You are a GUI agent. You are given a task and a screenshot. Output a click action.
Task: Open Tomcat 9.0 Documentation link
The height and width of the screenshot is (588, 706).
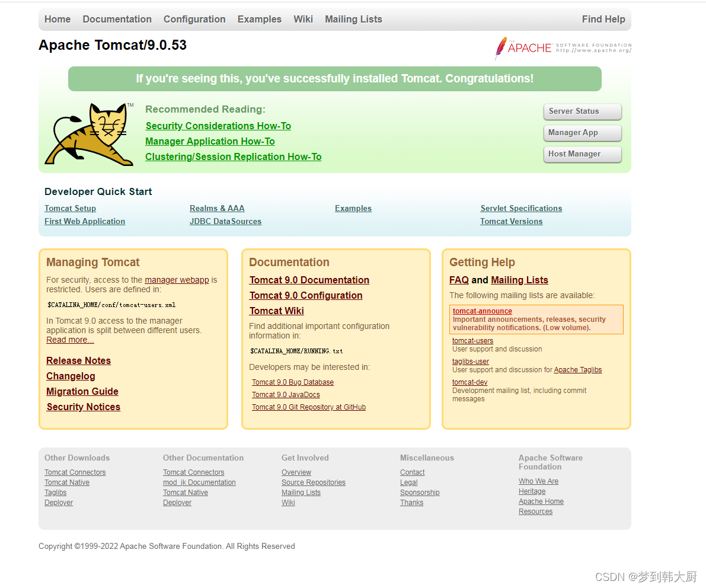(x=309, y=280)
